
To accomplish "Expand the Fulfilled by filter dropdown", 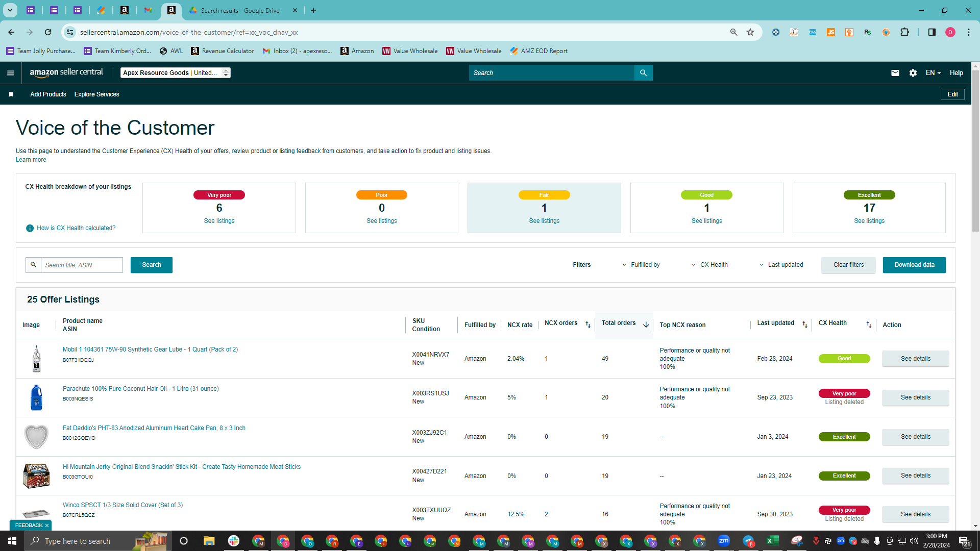I will [x=641, y=265].
